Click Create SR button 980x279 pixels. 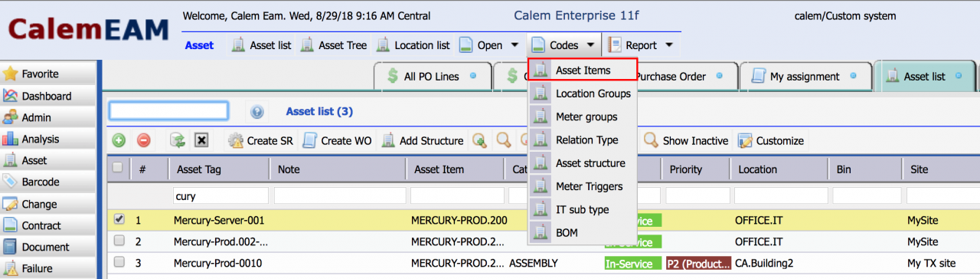coord(260,140)
